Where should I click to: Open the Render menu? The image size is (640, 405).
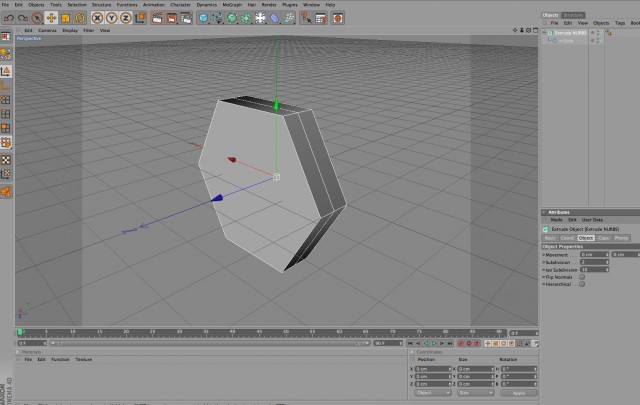click(269, 5)
